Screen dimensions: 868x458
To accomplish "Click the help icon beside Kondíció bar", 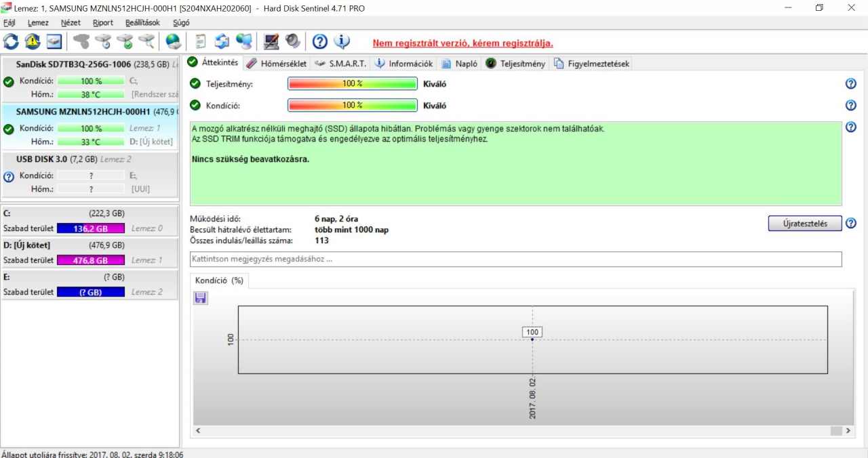I will (x=851, y=106).
